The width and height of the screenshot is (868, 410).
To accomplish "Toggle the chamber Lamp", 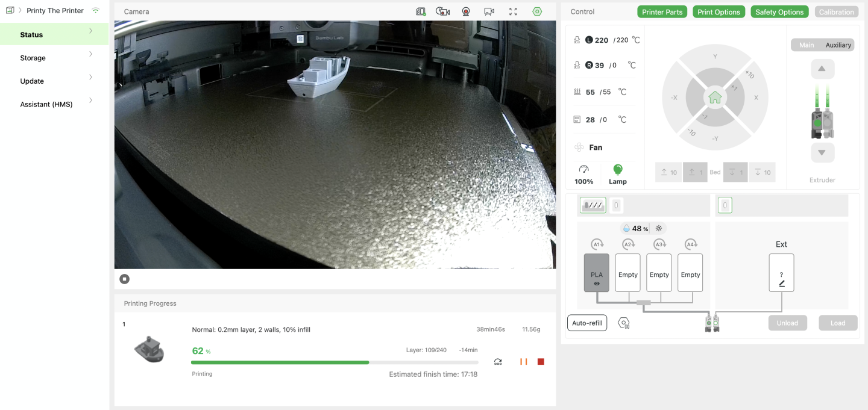I will pos(617,175).
